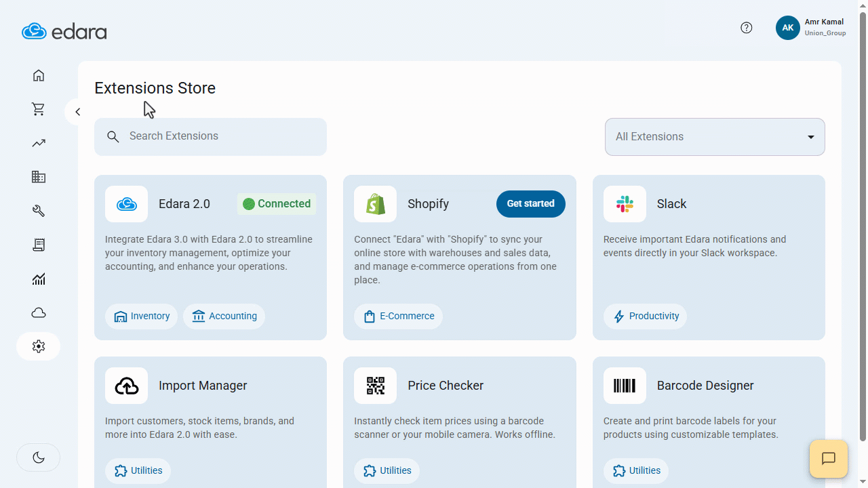Open the receipt ledger sidebar icon
868x488 pixels.
(x=39, y=245)
